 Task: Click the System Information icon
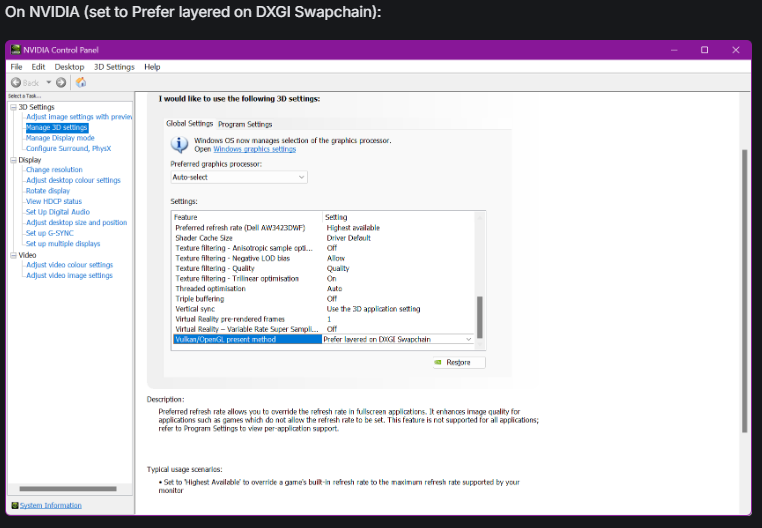pyautogui.click(x=15, y=506)
